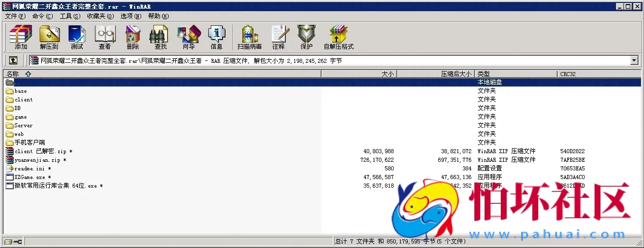This screenshot has width=644, height=248.
Task: Click the game folder icon
Action: (10, 117)
